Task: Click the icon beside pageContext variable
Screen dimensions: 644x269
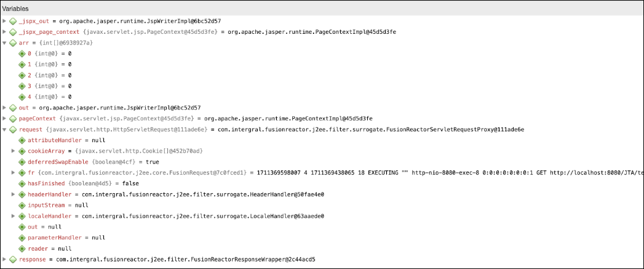Action: click(13, 118)
